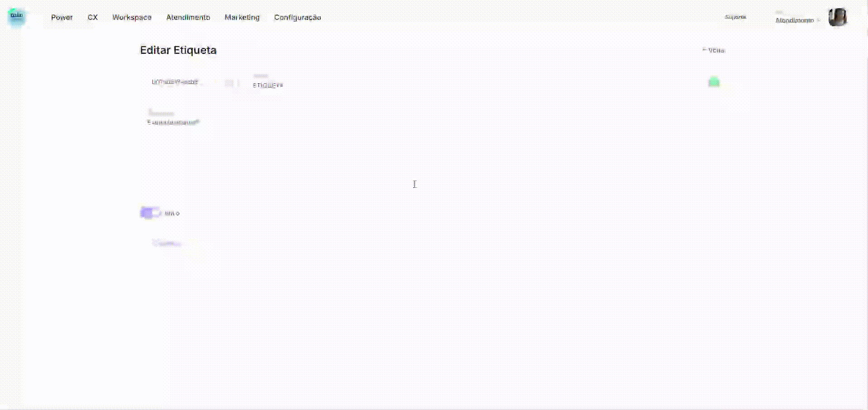Image resolution: width=868 pixels, height=410 pixels.
Task: Open the Marketing menu
Action: point(242,18)
